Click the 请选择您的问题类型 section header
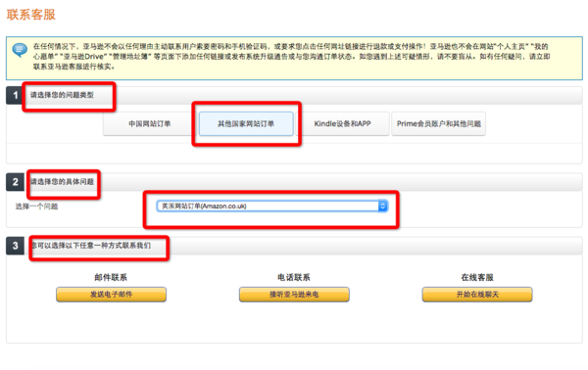The width and height of the screenshot is (588, 370). click(x=62, y=95)
